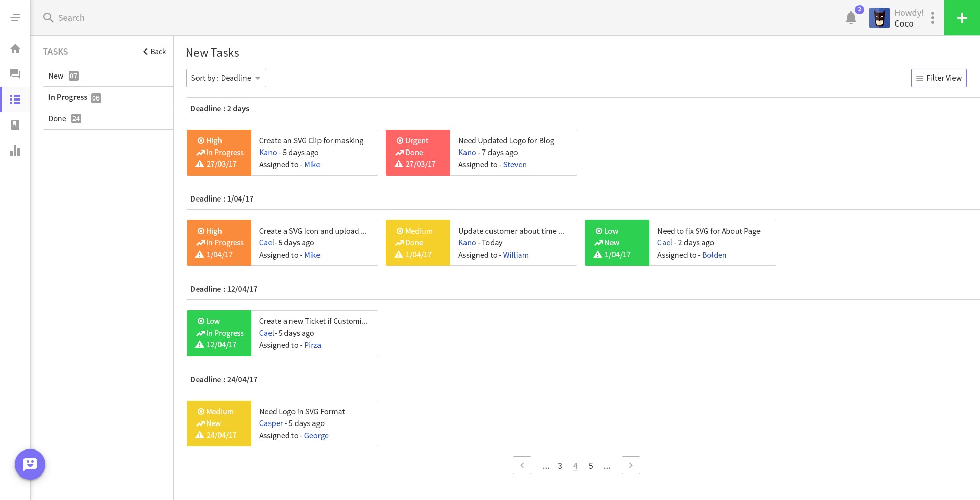The image size is (980, 500).
Task: Click the green plus add button
Action: (x=962, y=18)
